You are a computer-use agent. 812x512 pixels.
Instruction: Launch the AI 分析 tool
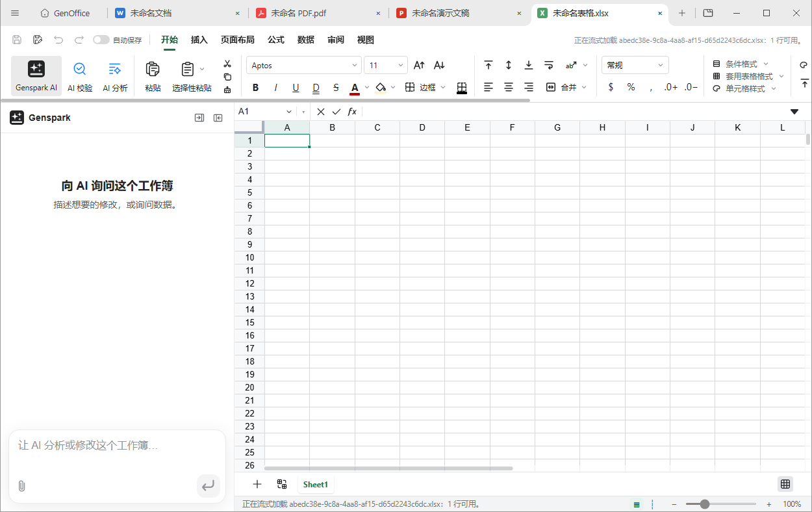pyautogui.click(x=115, y=76)
